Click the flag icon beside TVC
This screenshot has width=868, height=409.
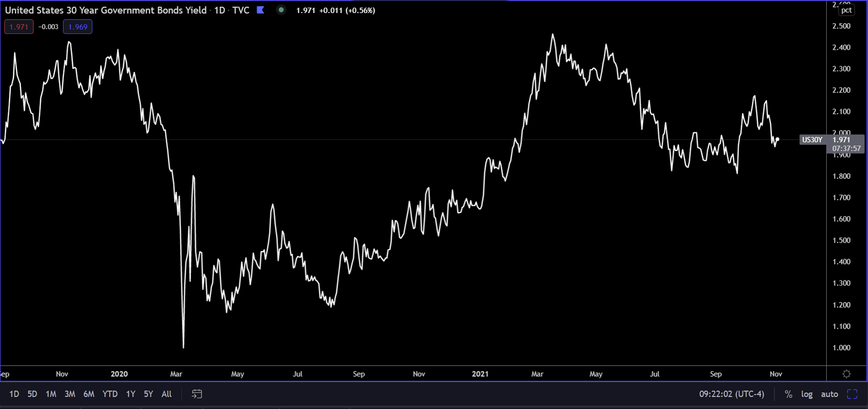tap(260, 10)
